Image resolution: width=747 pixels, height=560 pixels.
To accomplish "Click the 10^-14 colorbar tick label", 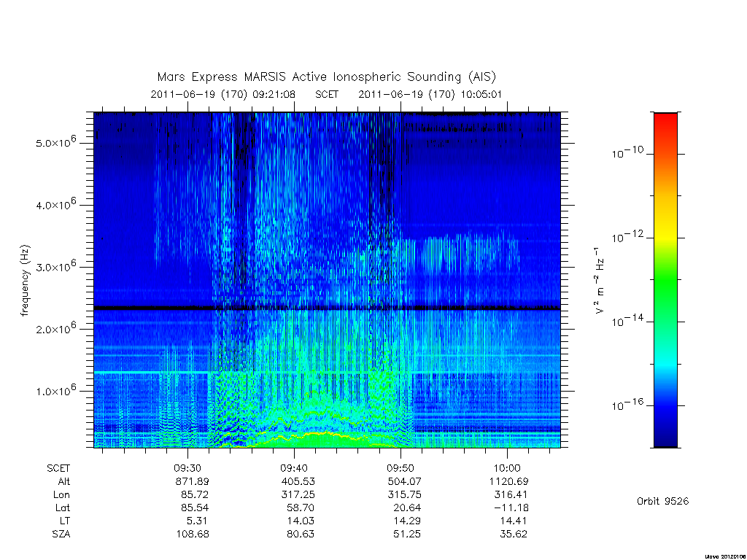I will pos(628,321).
